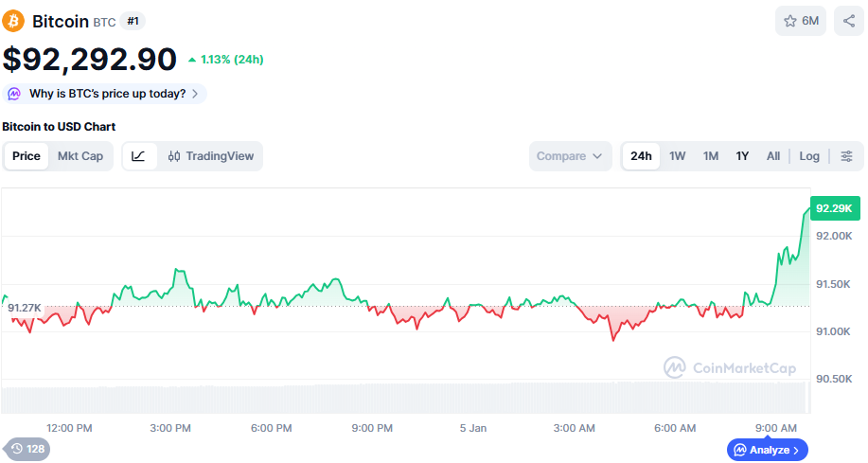Expand Why is BTC's price up today
868x463 pixels.
coord(113,94)
